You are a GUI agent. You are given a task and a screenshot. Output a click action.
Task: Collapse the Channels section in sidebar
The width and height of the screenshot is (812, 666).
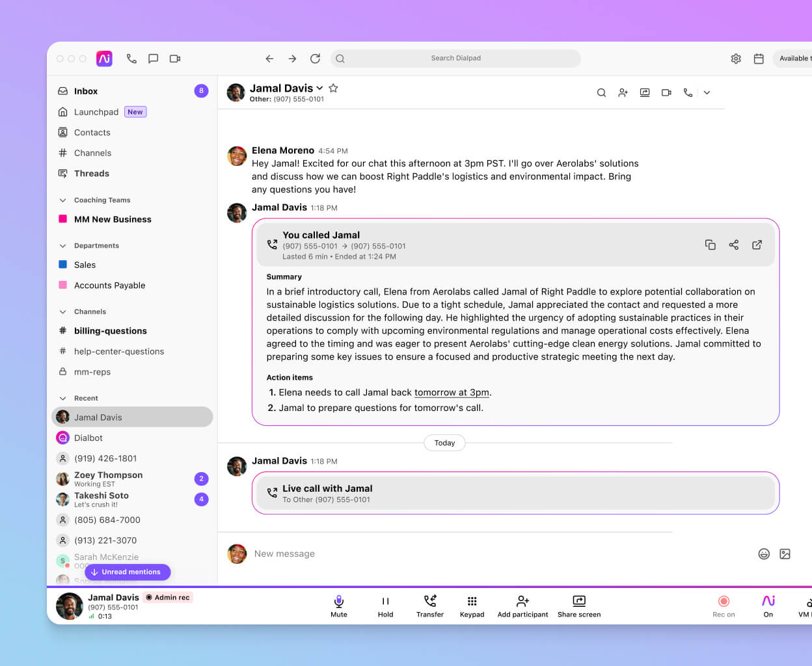pyautogui.click(x=62, y=311)
